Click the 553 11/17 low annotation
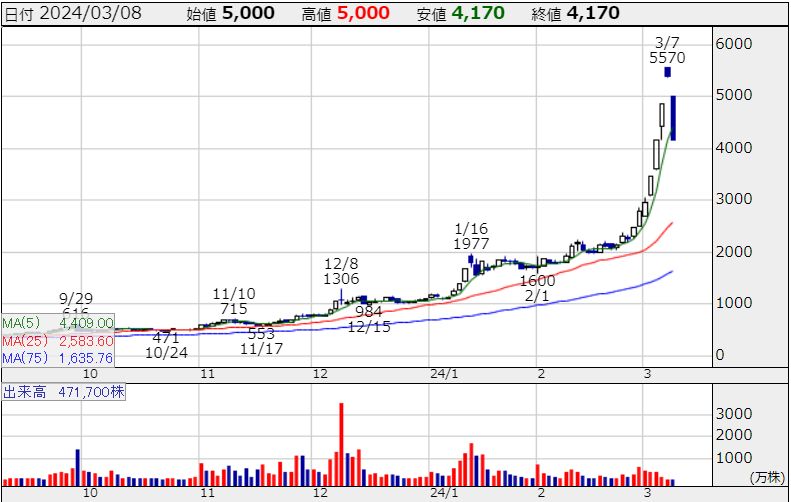Screen dimensions: 791x502 261,340
